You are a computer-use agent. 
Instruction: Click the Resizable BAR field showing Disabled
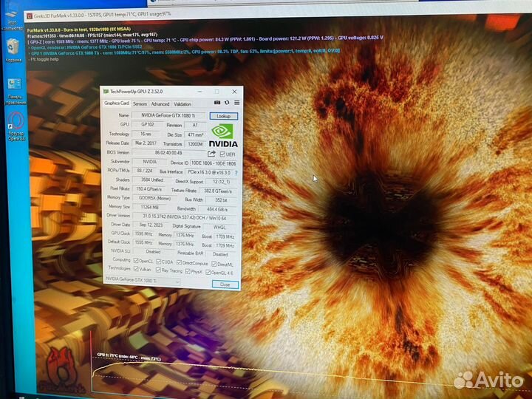pos(220,253)
